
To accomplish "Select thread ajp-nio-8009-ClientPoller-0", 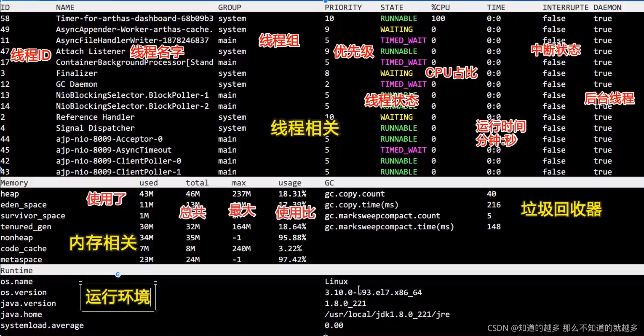I will 118,161.
